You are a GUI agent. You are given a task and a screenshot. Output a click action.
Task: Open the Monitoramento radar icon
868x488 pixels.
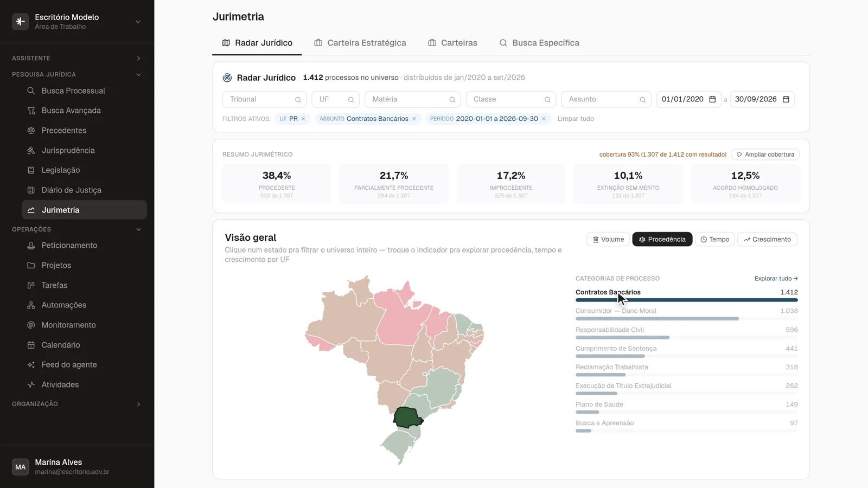coord(31,325)
